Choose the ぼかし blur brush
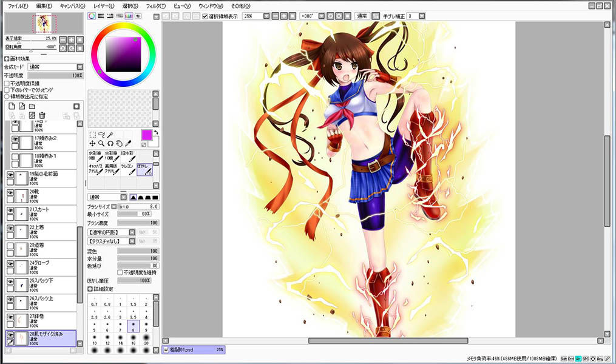 tap(144, 169)
